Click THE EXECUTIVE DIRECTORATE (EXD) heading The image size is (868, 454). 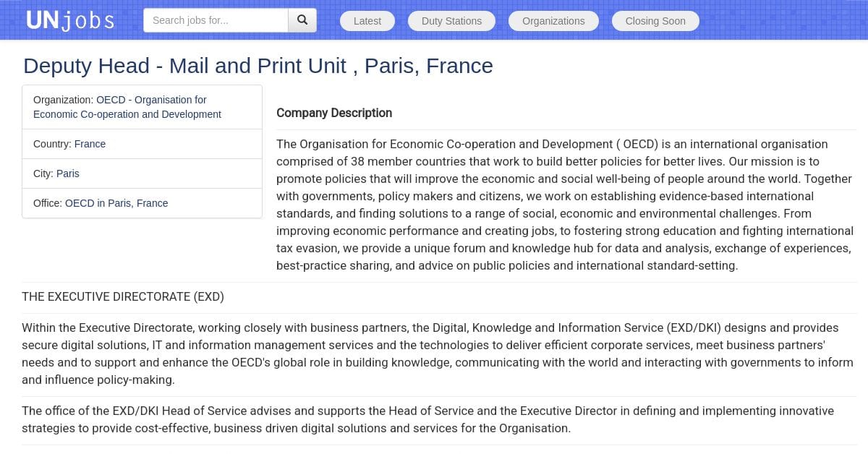point(123,296)
